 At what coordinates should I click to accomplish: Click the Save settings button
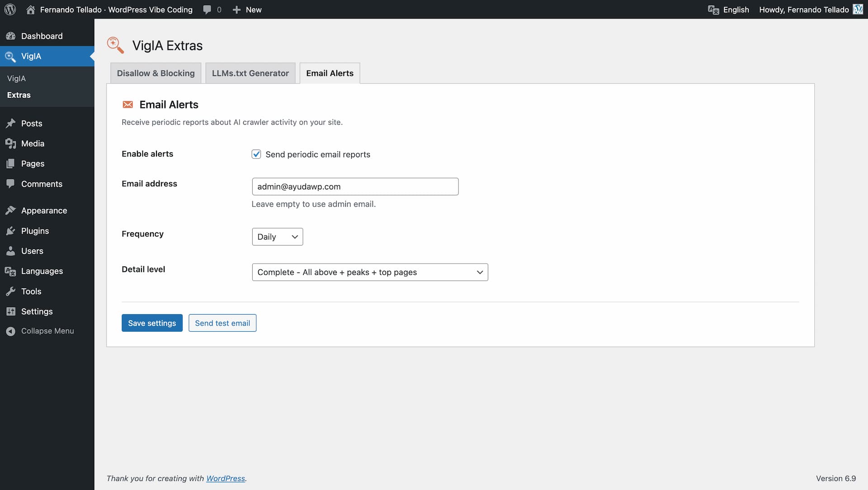(x=152, y=323)
